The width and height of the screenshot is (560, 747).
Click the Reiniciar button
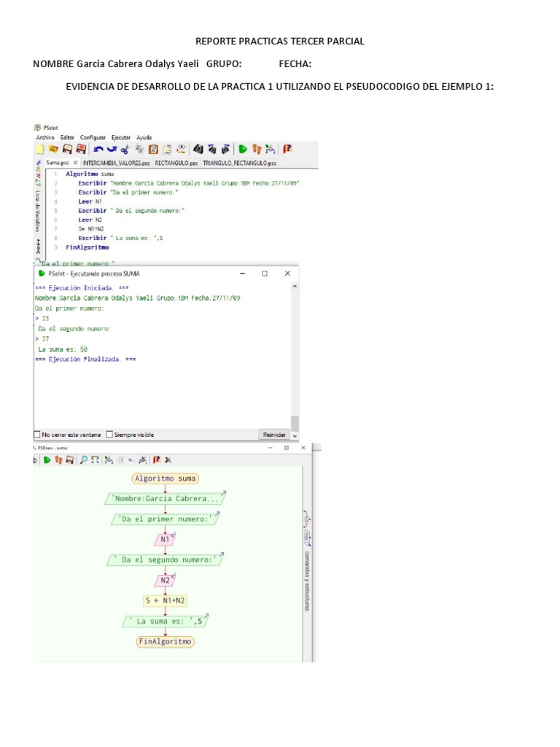274,434
